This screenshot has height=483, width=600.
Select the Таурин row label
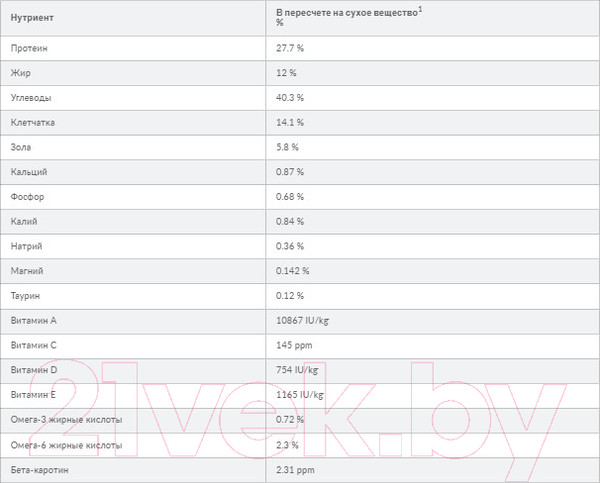pyautogui.click(x=27, y=295)
